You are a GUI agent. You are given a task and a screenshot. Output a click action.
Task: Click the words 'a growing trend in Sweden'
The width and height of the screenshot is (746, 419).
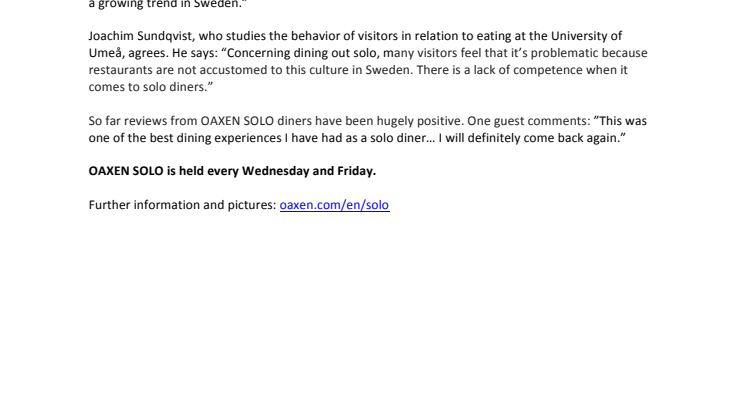click(x=165, y=4)
